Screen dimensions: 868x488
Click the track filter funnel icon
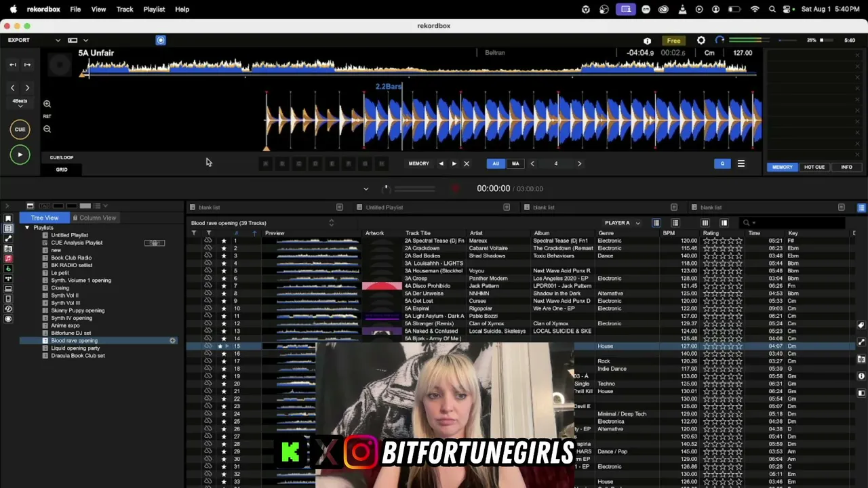pyautogui.click(x=194, y=233)
